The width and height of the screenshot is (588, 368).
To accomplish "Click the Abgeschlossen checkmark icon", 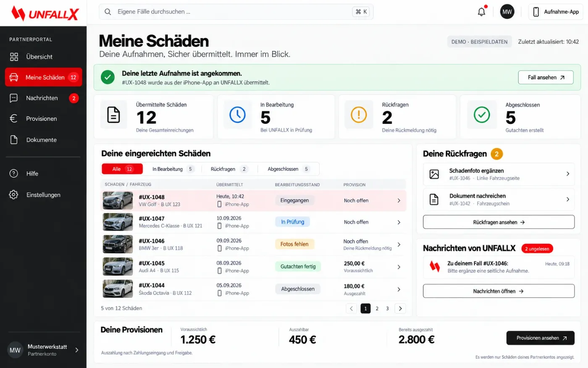I will coord(482,115).
